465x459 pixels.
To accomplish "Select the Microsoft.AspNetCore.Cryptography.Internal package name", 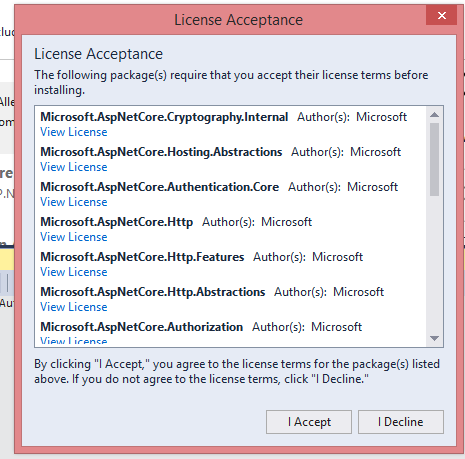I will (x=164, y=117).
